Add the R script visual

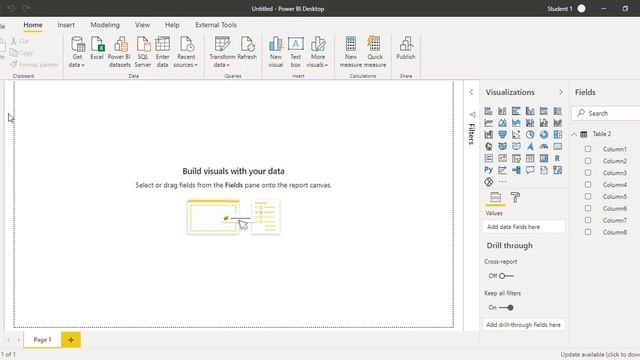[558, 158]
